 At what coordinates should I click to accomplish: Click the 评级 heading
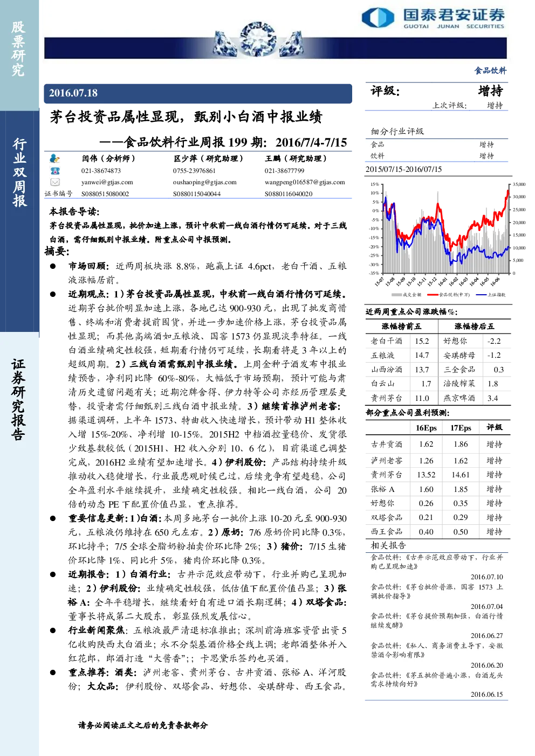click(x=385, y=91)
